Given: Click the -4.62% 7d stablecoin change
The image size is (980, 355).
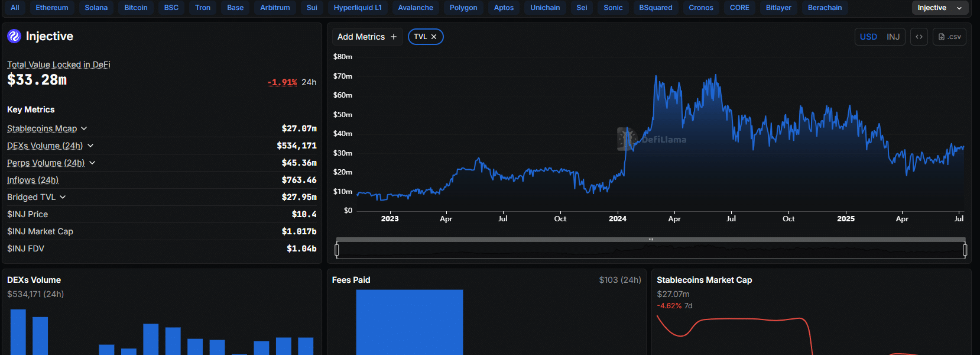Looking at the screenshot, I should coord(674,306).
